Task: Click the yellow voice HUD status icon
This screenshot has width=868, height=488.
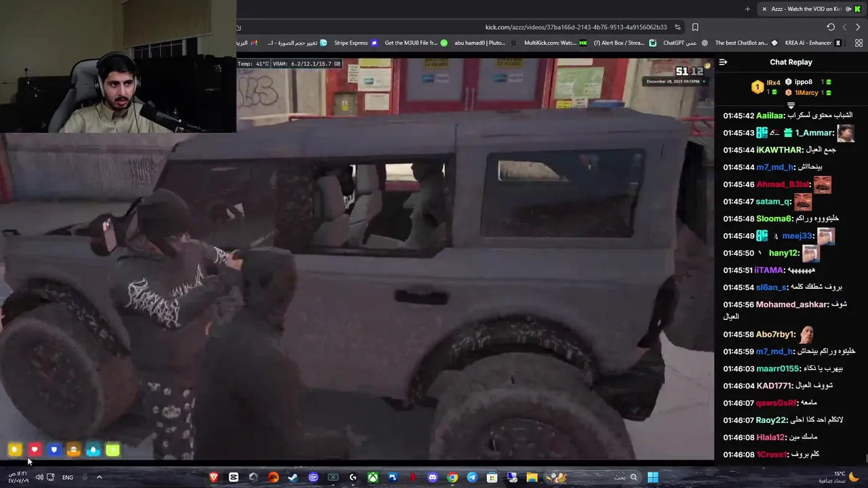Action: 15,449
